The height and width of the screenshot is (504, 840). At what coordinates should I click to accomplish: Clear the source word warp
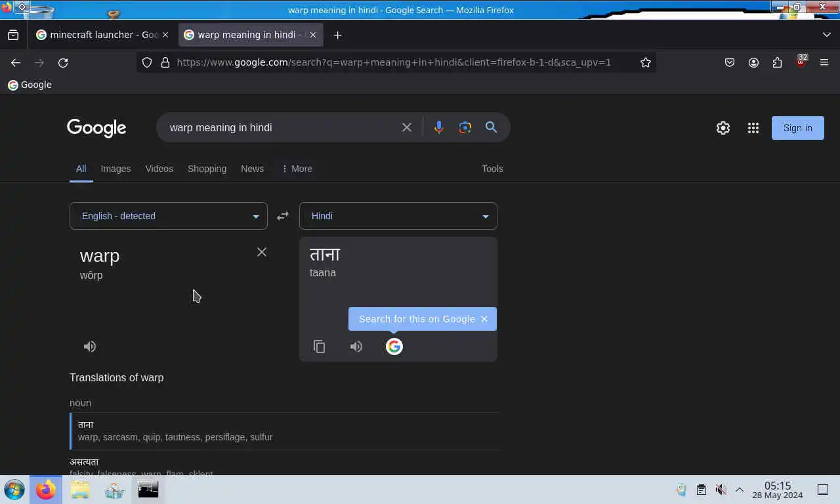click(x=262, y=252)
